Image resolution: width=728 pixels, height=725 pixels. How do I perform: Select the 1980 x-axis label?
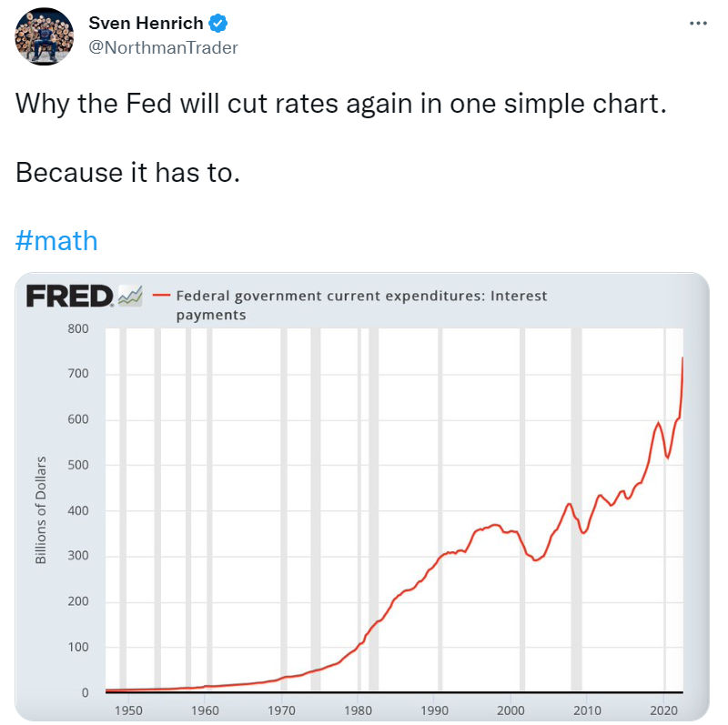point(358,710)
